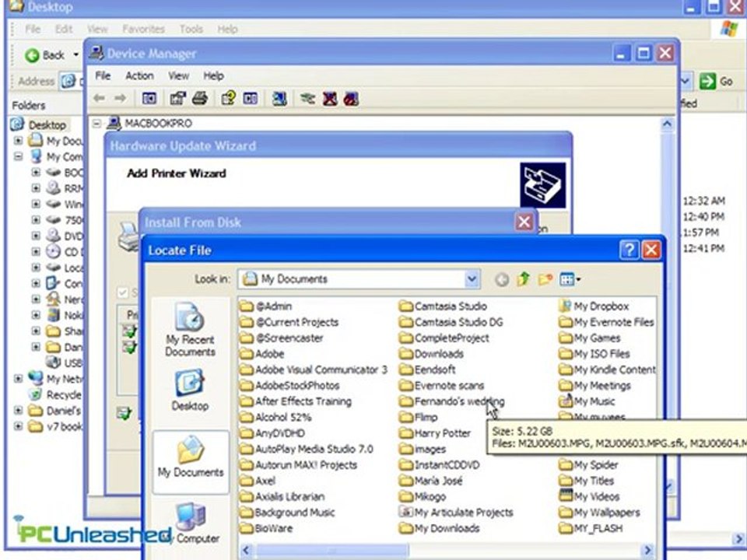Expand Daniel's folder in Folders tree

[18, 411]
